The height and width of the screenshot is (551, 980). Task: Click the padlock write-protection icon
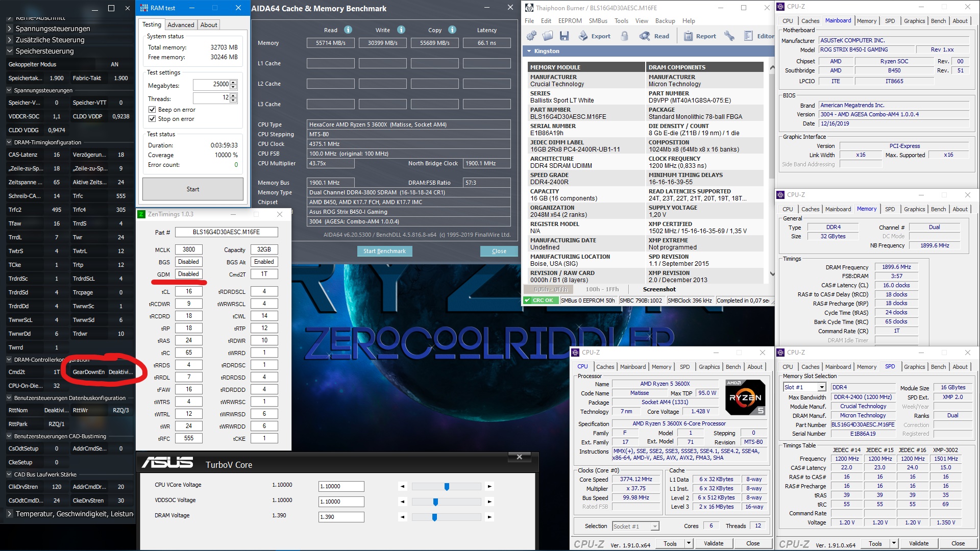point(625,36)
